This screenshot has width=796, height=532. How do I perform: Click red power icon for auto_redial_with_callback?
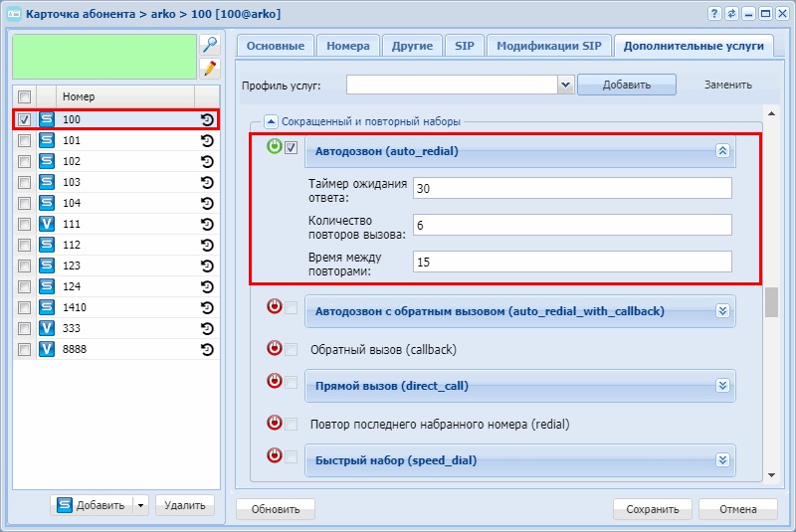pos(275,306)
